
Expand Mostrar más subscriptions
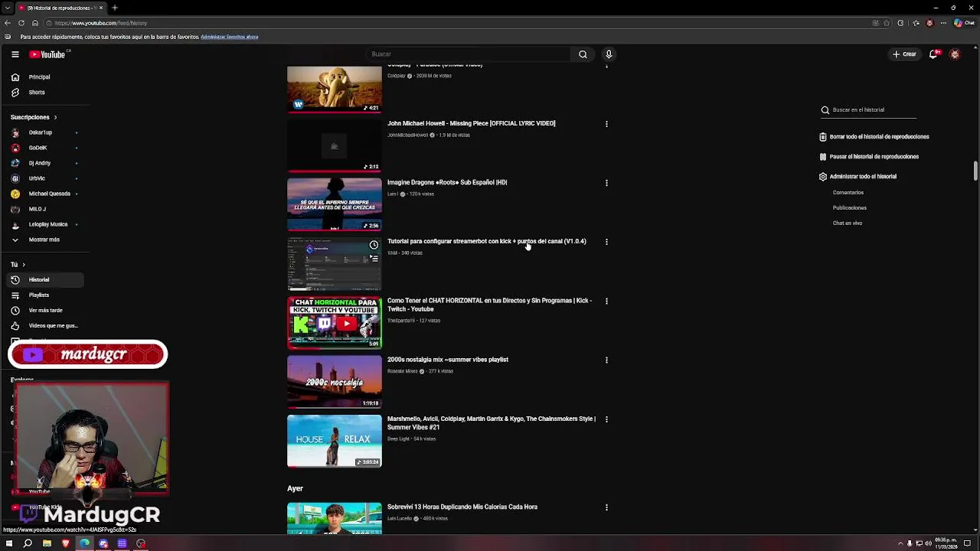[x=44, y=240]
